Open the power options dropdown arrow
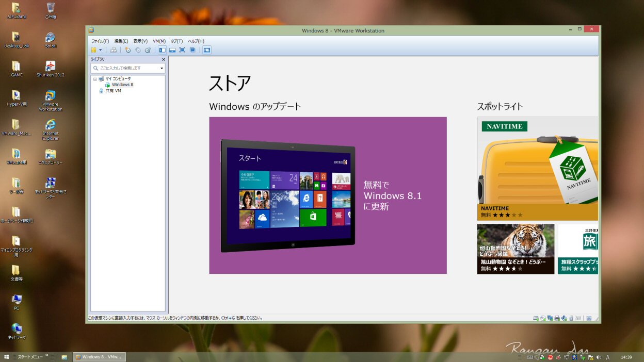The height and width of the screenshot is (362, 644). [100, 50]
